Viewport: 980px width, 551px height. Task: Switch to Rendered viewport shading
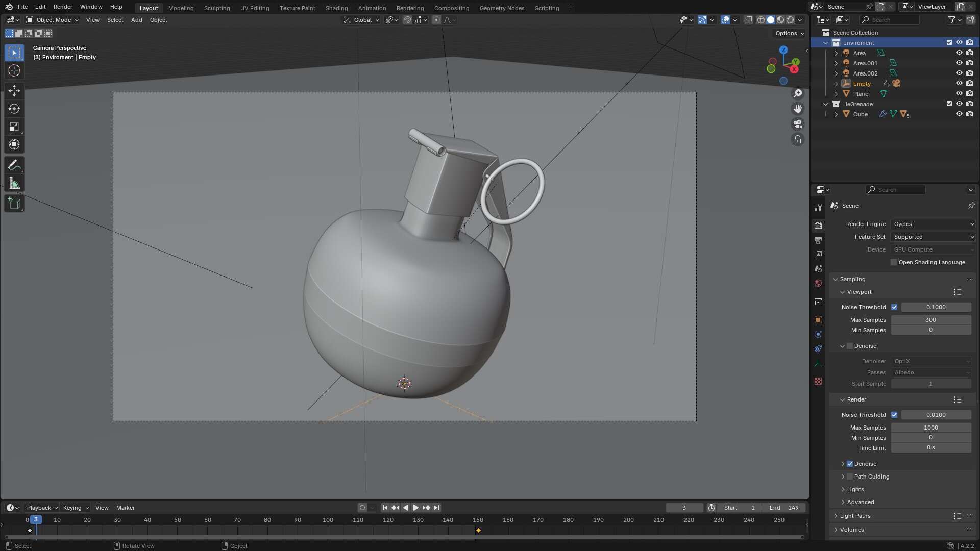(x=790, y=20)
